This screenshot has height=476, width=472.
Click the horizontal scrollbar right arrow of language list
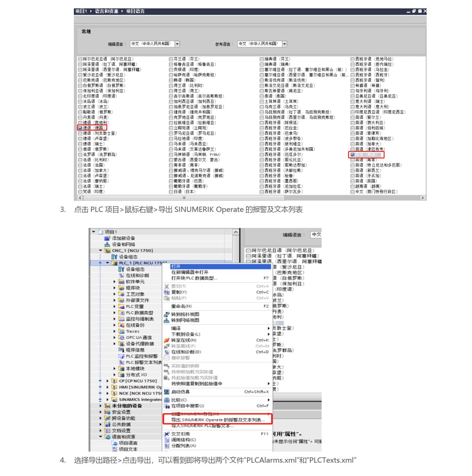[423, 198]
